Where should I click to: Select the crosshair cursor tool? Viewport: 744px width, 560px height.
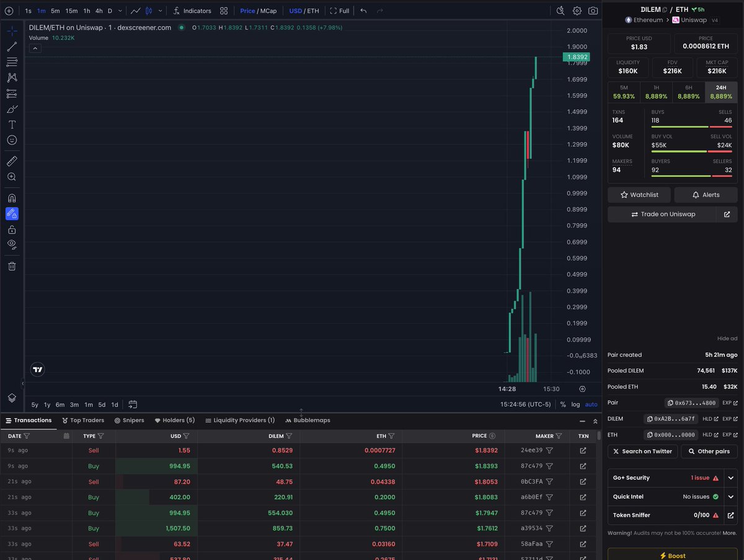[x=12, y=30]
